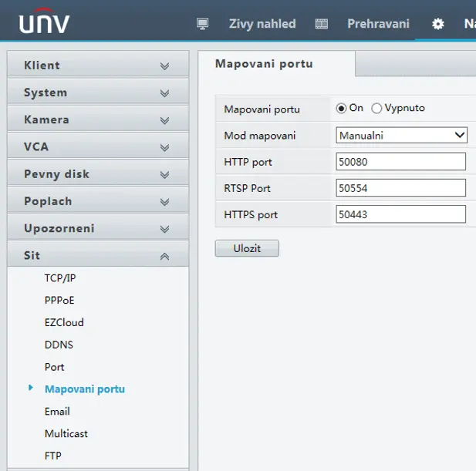
Task: Click the Kamera double-chevron icon
Action: point(164,120)
